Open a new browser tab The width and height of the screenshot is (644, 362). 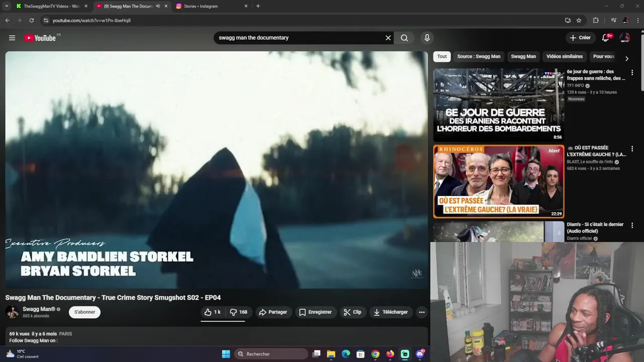(258, 6)
